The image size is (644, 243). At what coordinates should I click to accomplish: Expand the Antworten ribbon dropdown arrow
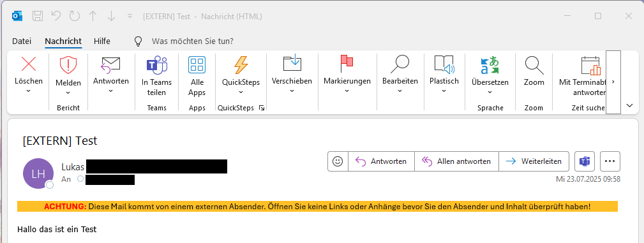111,91
